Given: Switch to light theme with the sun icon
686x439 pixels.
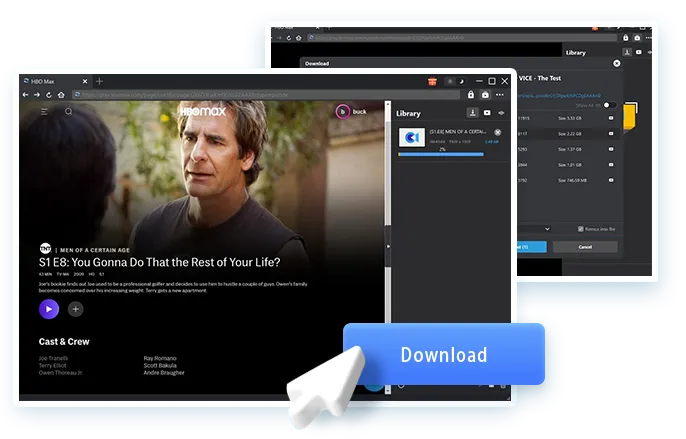Looking at the screenshot, I should pos(450,81).
